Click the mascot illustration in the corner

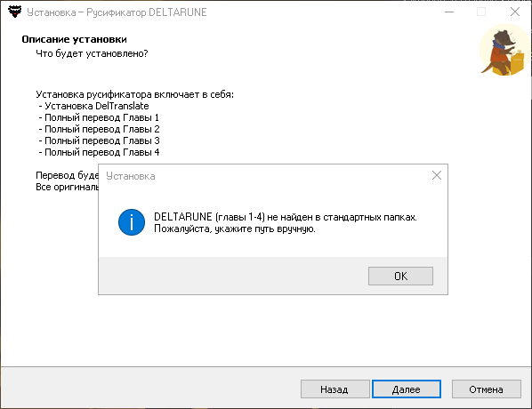(504, 50)
